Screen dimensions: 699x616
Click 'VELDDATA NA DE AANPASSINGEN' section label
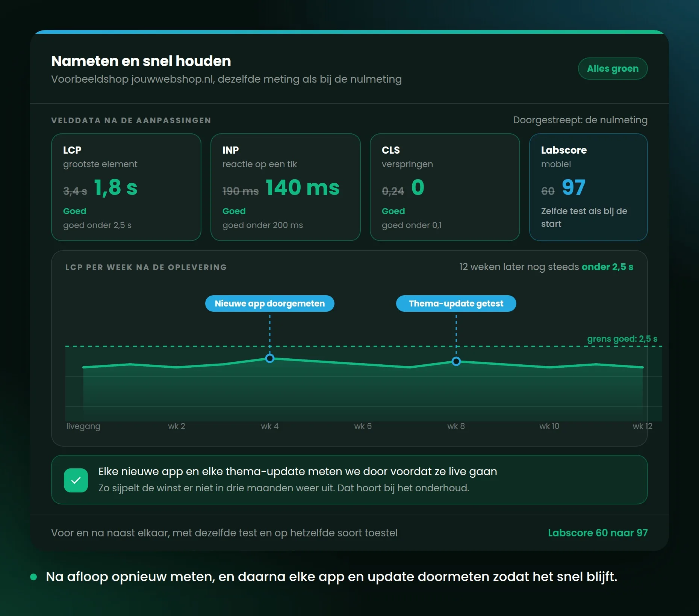tap(131, 120)
